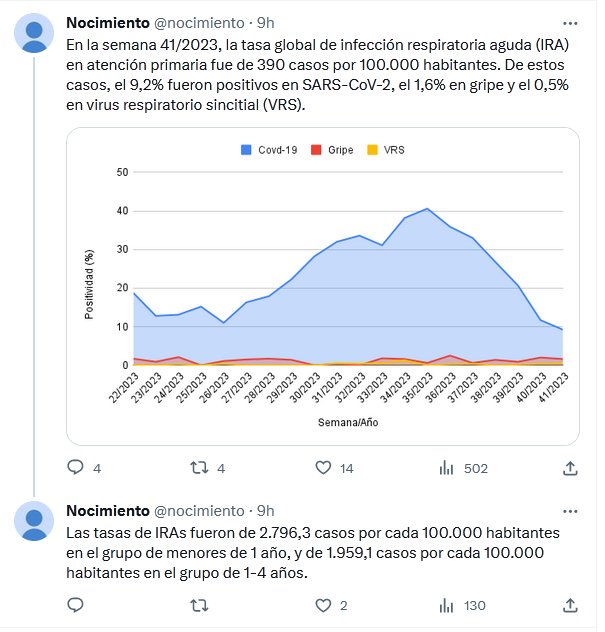The width and height of the screenshot is (605, 632).
Task: Open more options on the first tweet
Action: tap(570, 23)
